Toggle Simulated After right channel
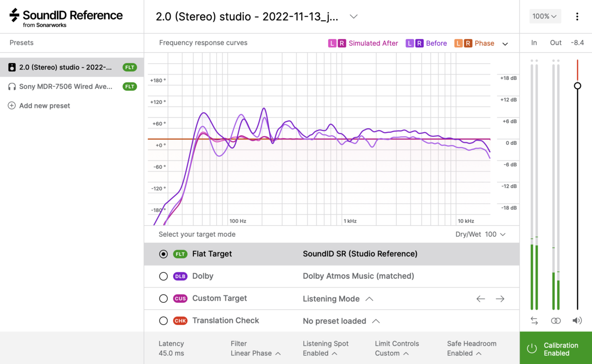 (x=341, y=43)
